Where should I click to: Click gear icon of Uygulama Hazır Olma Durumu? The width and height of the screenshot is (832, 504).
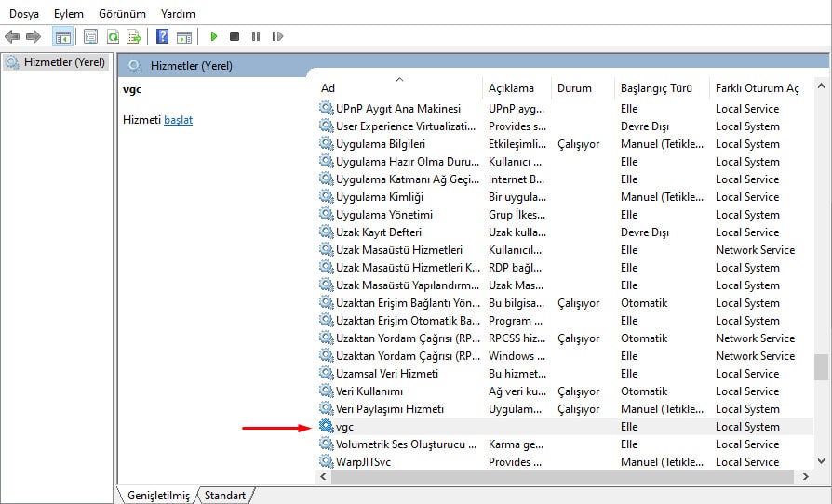326,161
